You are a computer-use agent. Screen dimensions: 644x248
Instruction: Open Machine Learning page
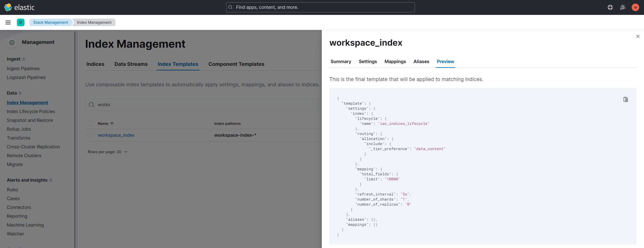pyautogui.click(x=25, y=225)
